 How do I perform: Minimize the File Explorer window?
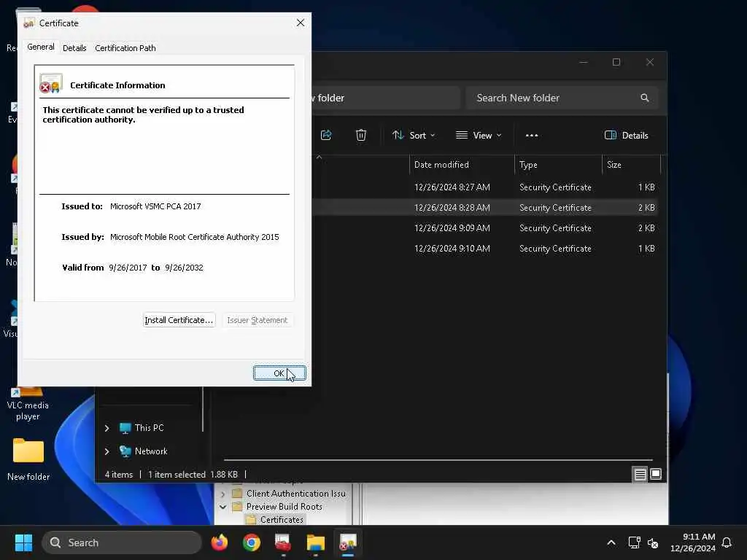[583, 63]
